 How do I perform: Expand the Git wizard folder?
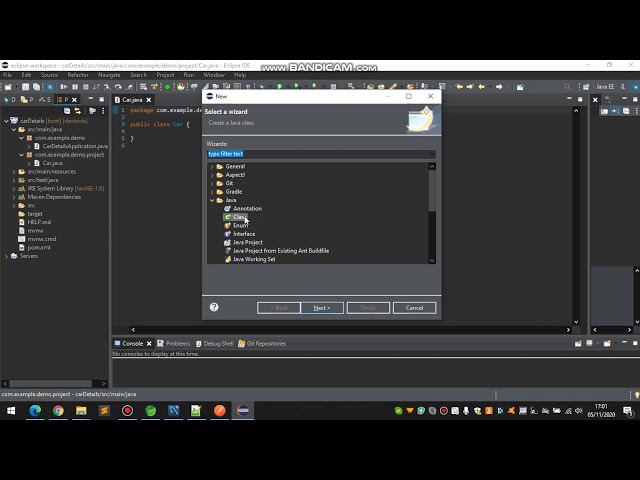point(212,184)
